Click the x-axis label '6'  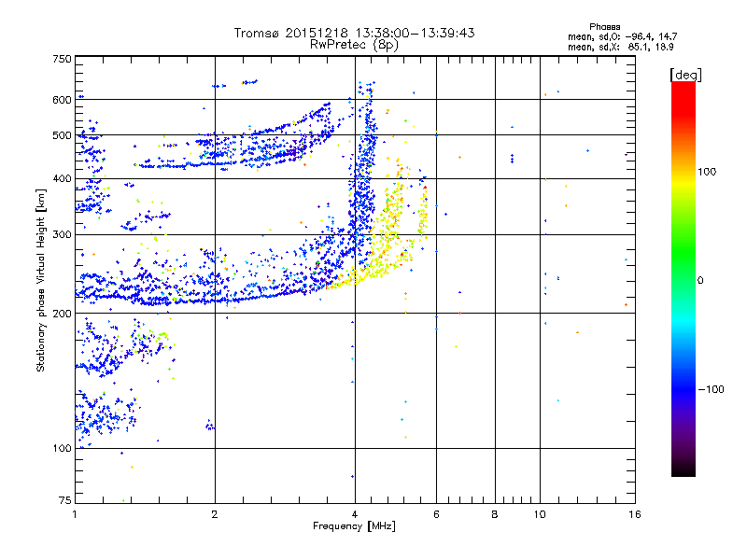pyautogui.click(x=436, y=514)
